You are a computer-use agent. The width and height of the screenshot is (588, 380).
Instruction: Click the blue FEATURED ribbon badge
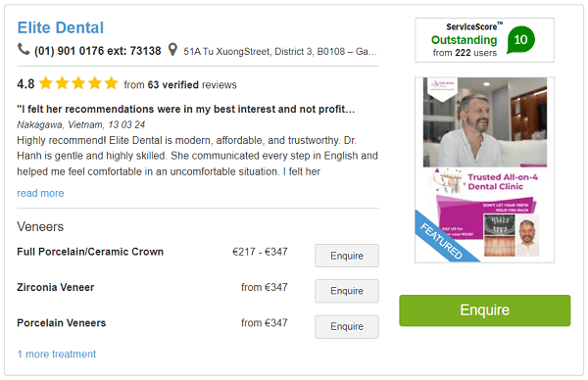(443, 238)
